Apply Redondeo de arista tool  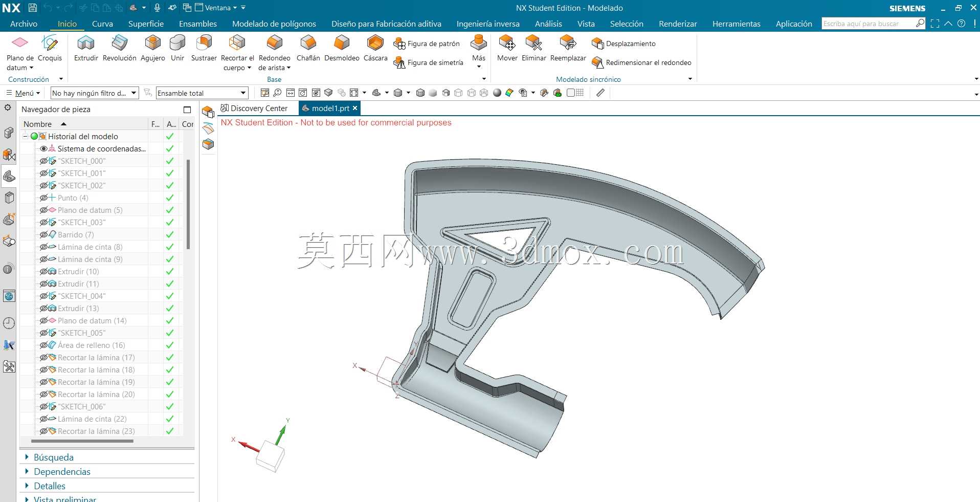pos(274,43)
